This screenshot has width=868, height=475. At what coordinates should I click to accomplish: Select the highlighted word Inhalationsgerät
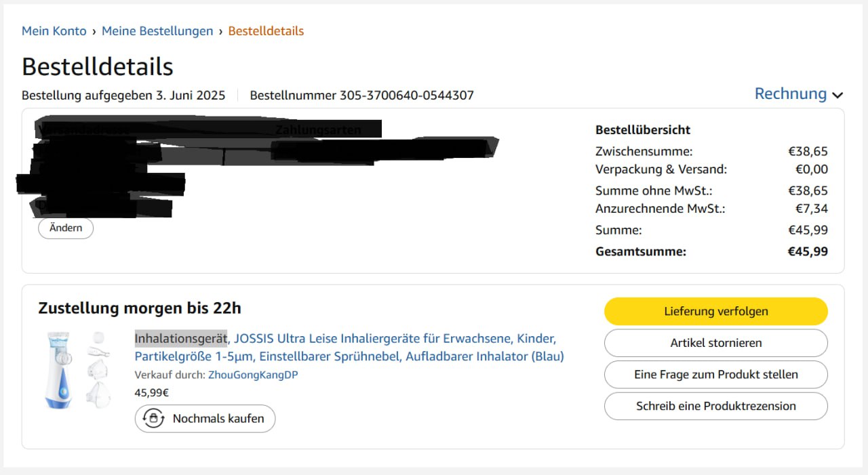pyautogui.click(x=180, y=338)
